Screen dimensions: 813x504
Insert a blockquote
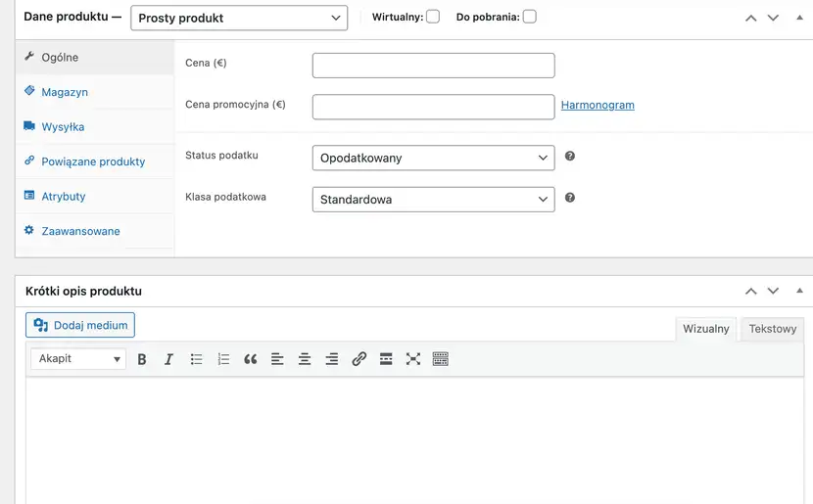pyautogui.click(x=251, y=359)
